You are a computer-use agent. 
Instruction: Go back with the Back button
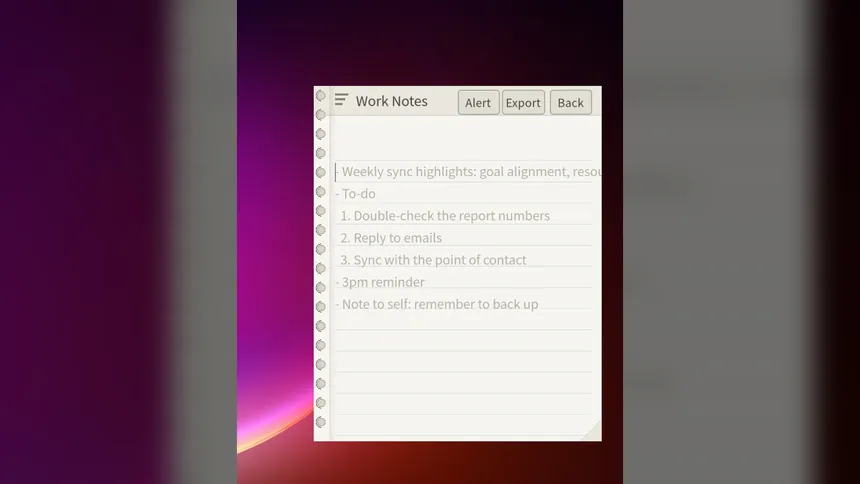(x=570, y=103)
